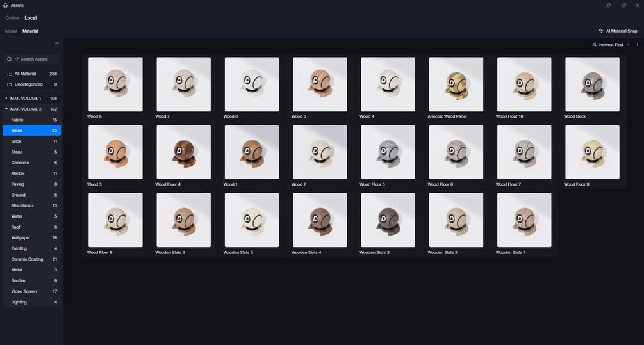Open the Video Screen category
The image size is (644, 345).
click(31, 291)
